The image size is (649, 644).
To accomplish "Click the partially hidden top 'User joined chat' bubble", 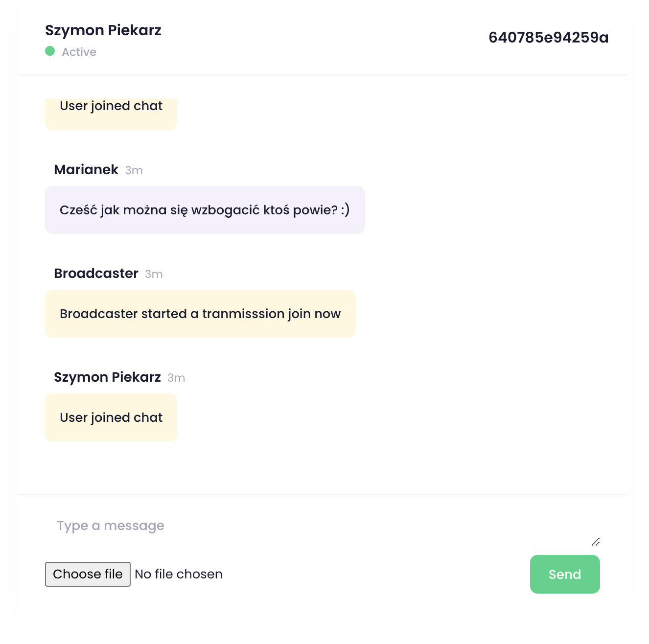I will (111, 113).
